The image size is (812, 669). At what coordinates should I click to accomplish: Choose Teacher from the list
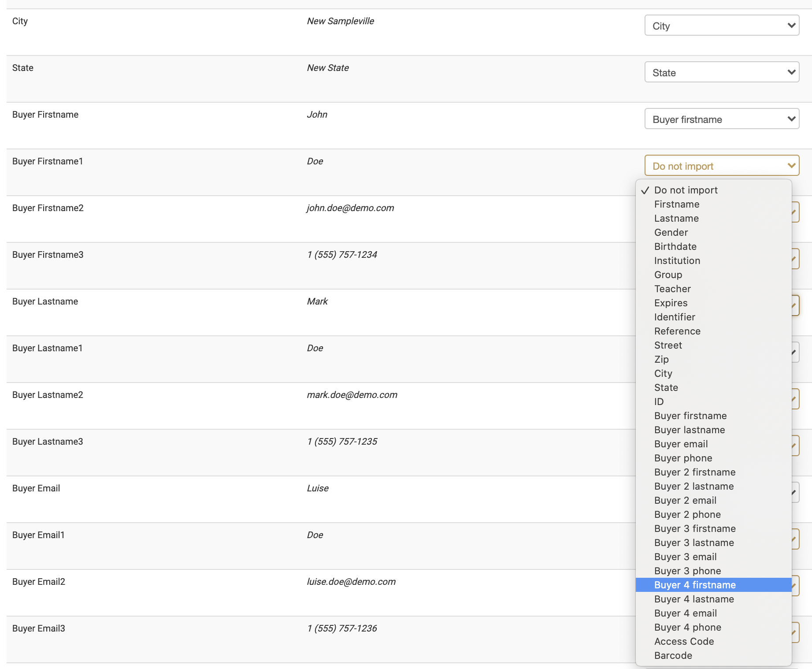click(714, 289)
